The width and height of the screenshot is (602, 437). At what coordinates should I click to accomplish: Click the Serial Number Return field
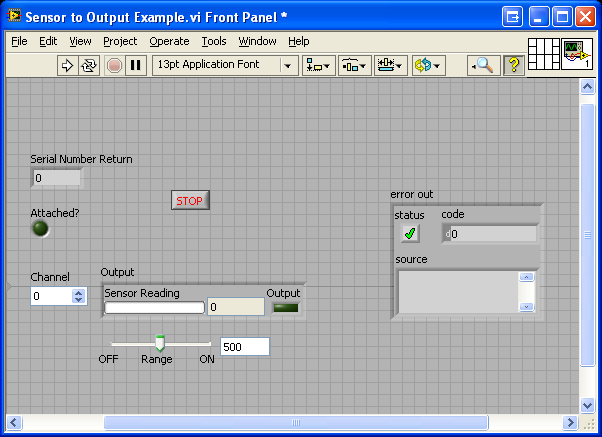(56, 178)
